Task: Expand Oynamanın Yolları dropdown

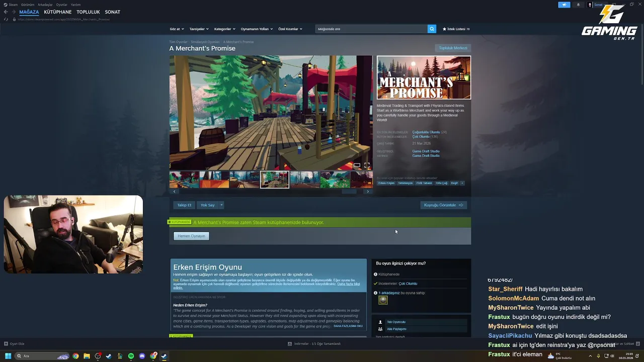Action: click(x=257, y=29)
